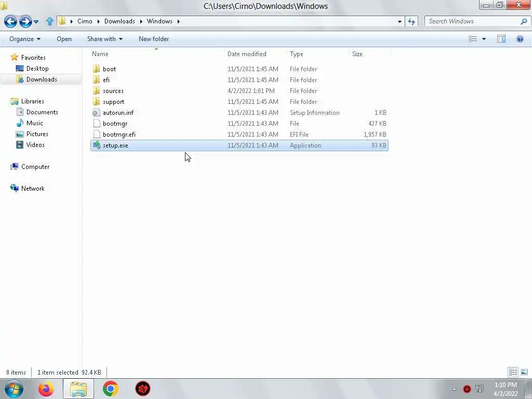
Task: Expand the arrow after Windows breadcrumb
Action: tap(179, 21)
